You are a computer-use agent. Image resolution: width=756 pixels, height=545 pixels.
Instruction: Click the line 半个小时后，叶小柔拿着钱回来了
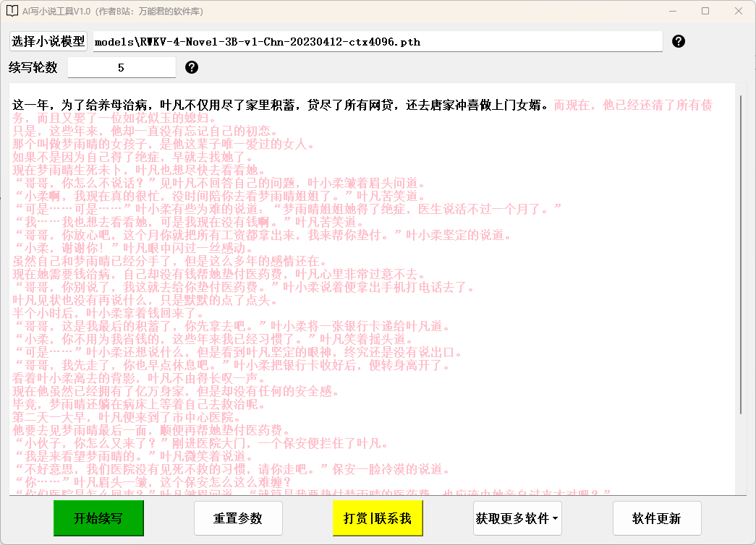click(x=108, y=313)
